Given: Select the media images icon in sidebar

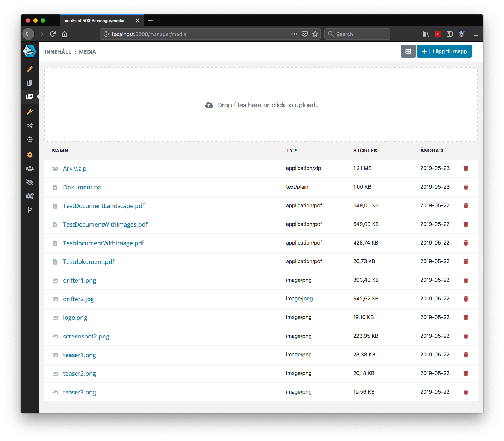Looking at the screenshot, I should [30, 97].
